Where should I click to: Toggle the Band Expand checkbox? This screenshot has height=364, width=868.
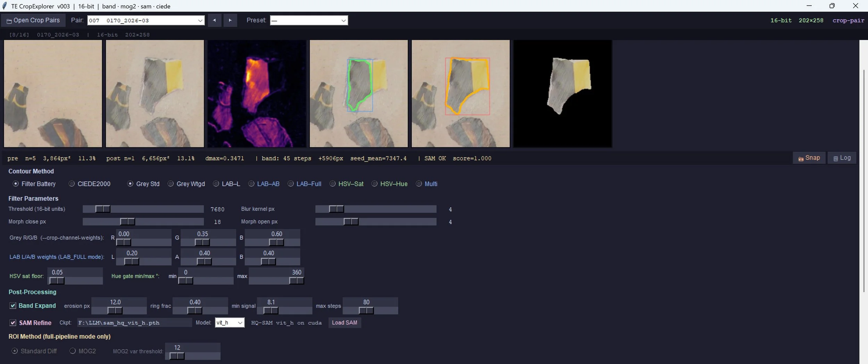(13, 306)
